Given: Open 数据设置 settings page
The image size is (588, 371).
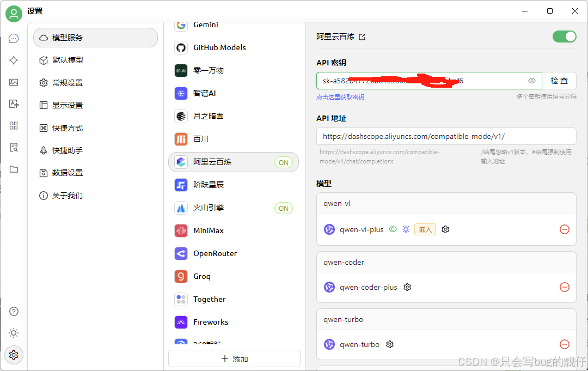Looking at the screenshot, I should click(96, 173).
